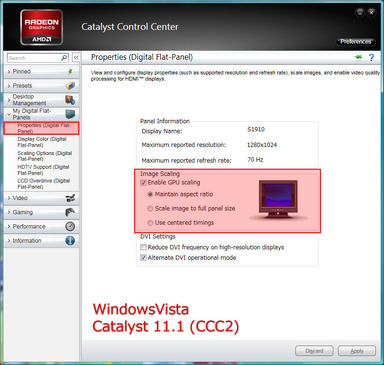The height and width of the screenshot is (365, 384).
Task: Expand the Desktop Management section
Action: pos(41,100)
